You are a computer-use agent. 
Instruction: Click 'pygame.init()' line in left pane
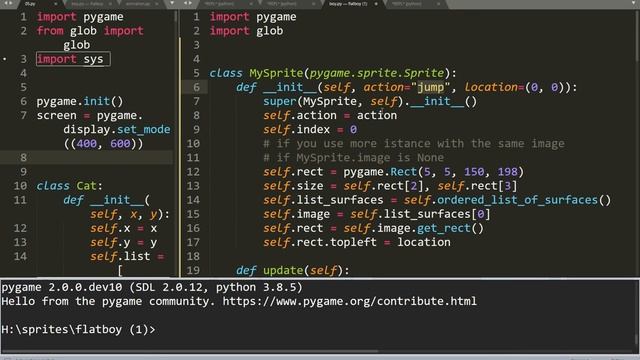point(80,101)
